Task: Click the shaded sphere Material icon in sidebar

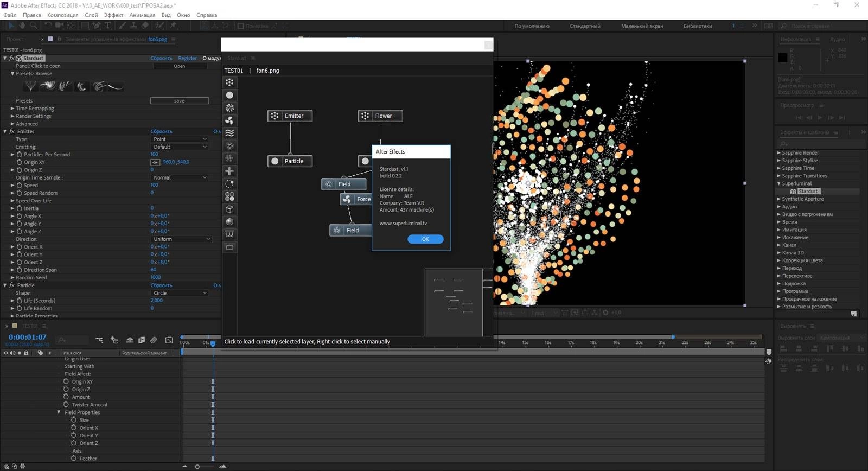Action: coord(229,221)
